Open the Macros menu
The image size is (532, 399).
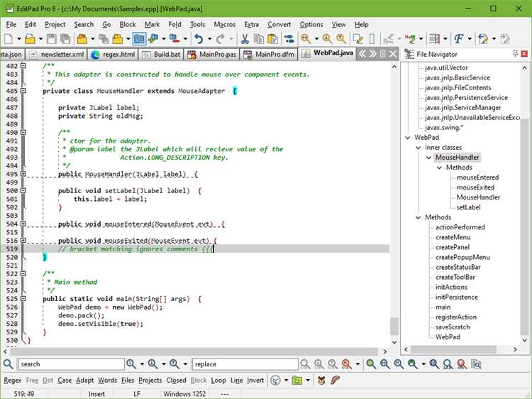click(x=225, y=24)
